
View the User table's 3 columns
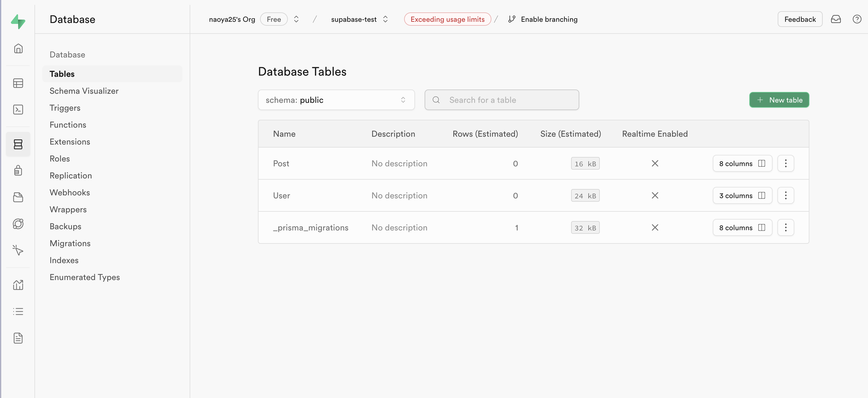click(742, 196)
